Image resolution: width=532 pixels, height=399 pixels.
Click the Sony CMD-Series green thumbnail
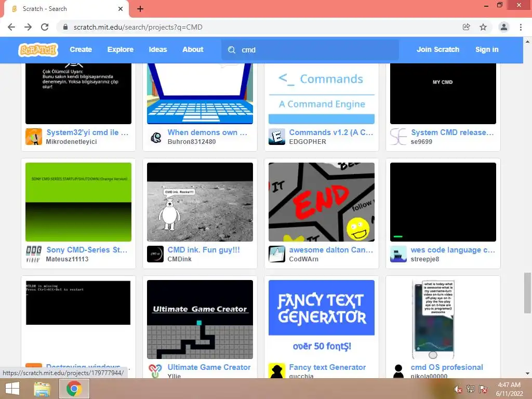tap(78, 202)
